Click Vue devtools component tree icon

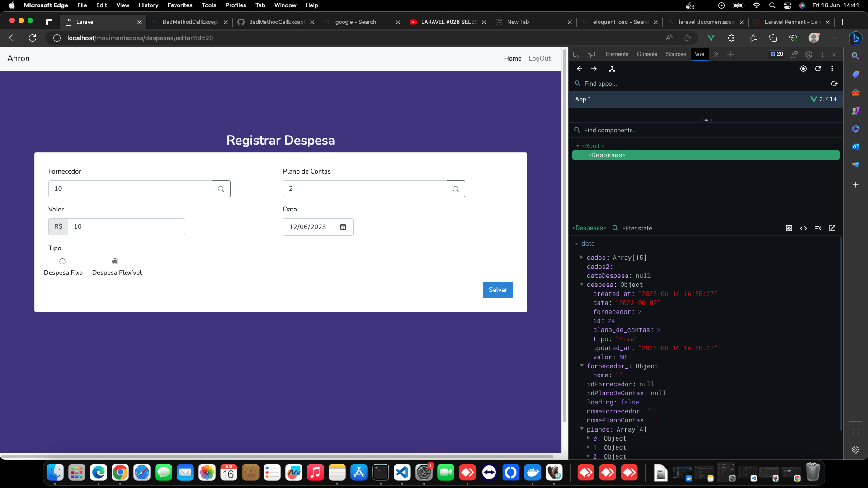click(x=612, y=69)
